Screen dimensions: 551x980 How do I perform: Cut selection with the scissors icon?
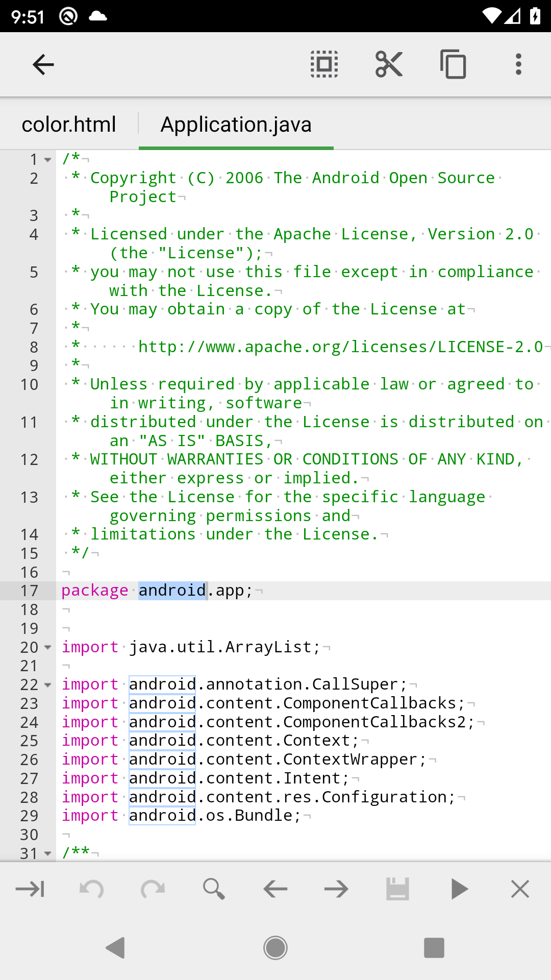(x=389, y=65)
